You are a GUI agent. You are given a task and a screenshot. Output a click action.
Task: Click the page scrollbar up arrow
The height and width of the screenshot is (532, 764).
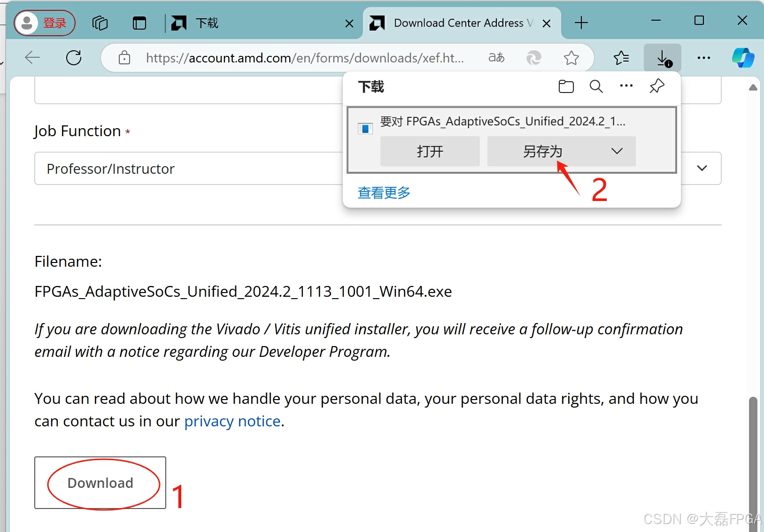[753, 88]
